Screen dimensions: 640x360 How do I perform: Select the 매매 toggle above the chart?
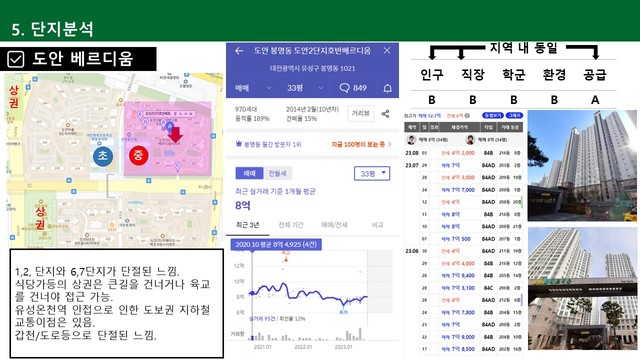pos(249,173)
